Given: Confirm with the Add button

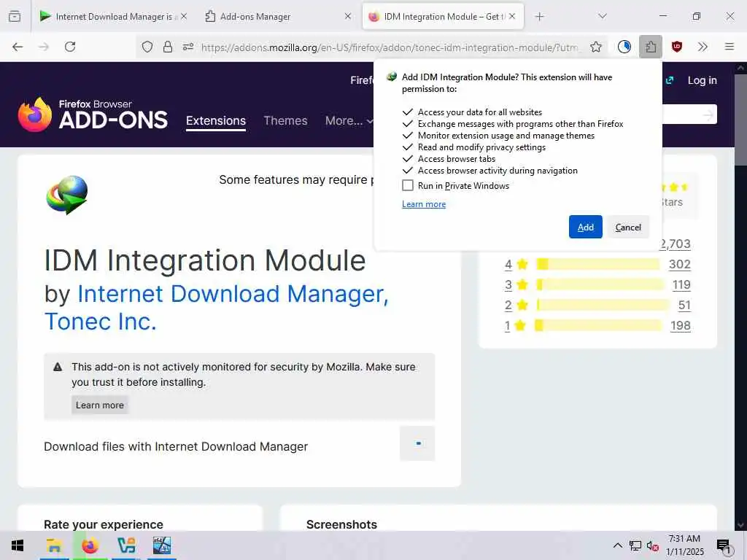Looking at the screenshot, I should 586,227.
